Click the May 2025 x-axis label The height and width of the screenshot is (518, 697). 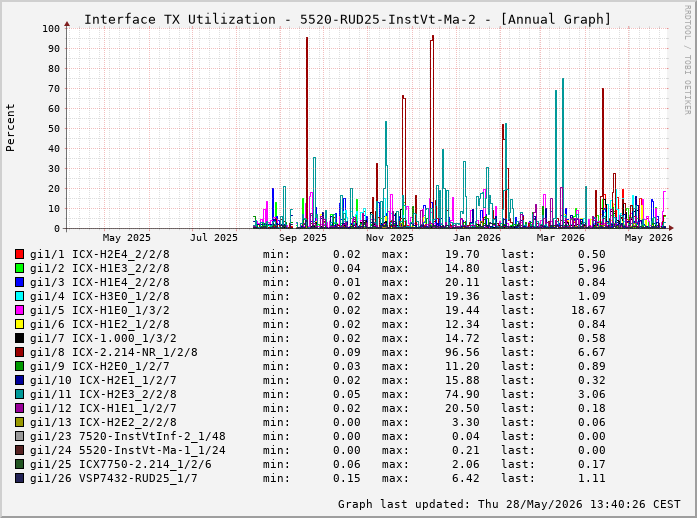click(x=127, y=238)
